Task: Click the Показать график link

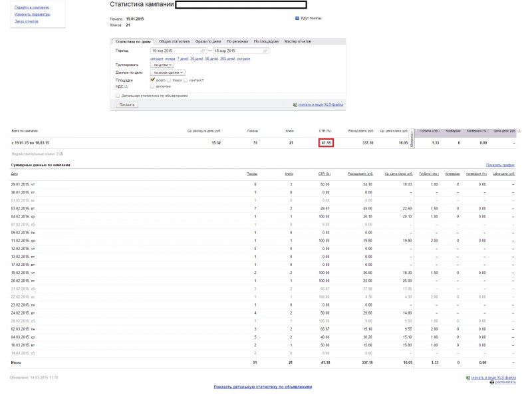Action: point(500,165)
